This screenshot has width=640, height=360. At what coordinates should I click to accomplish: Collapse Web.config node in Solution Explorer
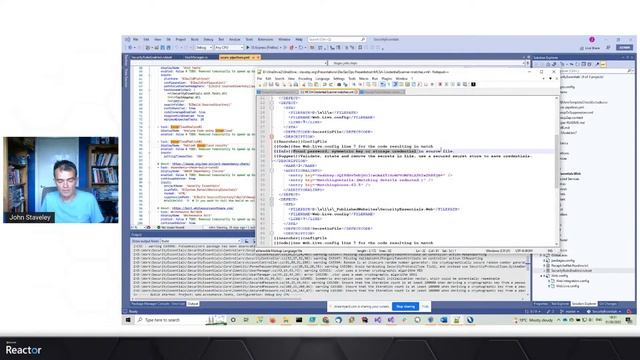click(542, 276)
